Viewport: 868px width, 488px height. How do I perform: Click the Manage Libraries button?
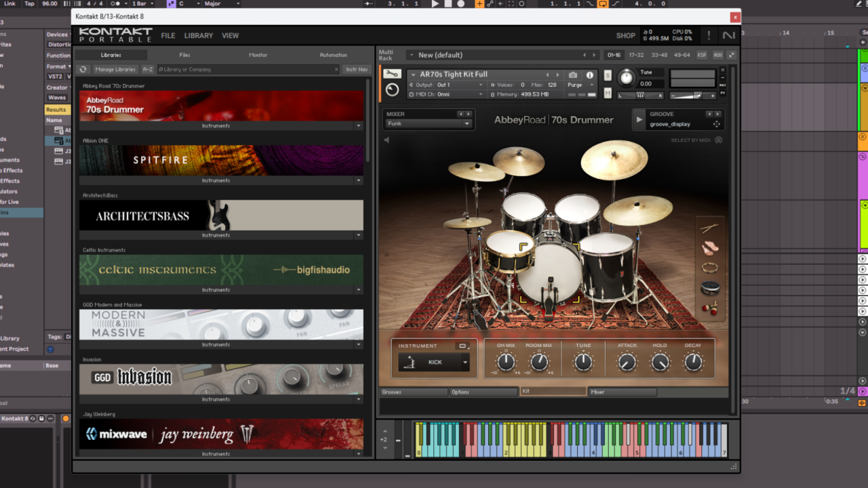[115, 69]
